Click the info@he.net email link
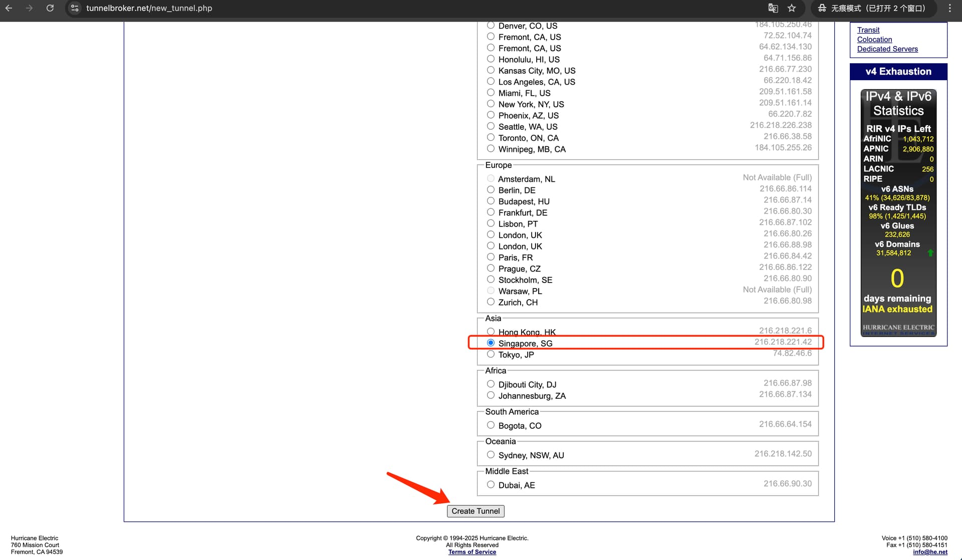Screen dimensions: 962x560 tap(930, 552)
